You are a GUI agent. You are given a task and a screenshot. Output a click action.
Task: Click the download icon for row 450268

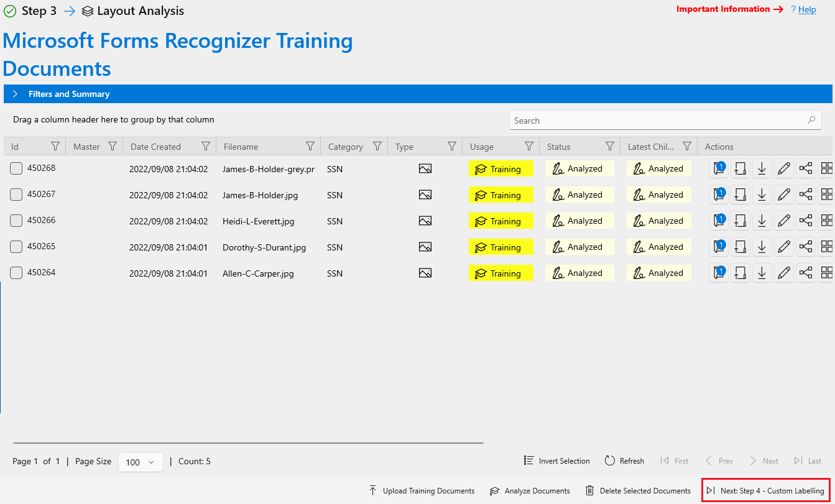pyautogui.click(x=762, y=168)
